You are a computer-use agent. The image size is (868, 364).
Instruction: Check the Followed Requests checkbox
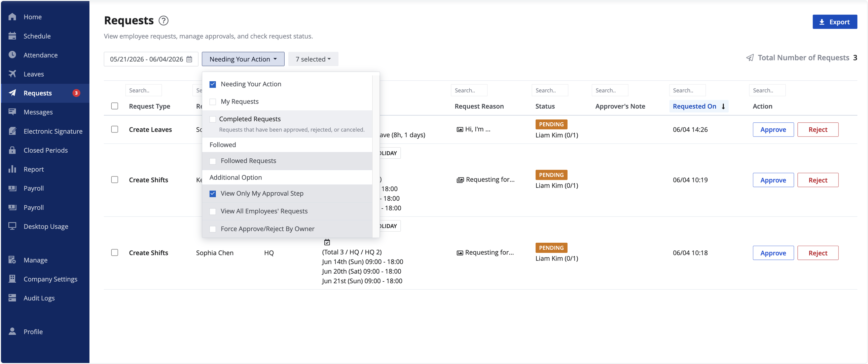(x=213, y=161)
